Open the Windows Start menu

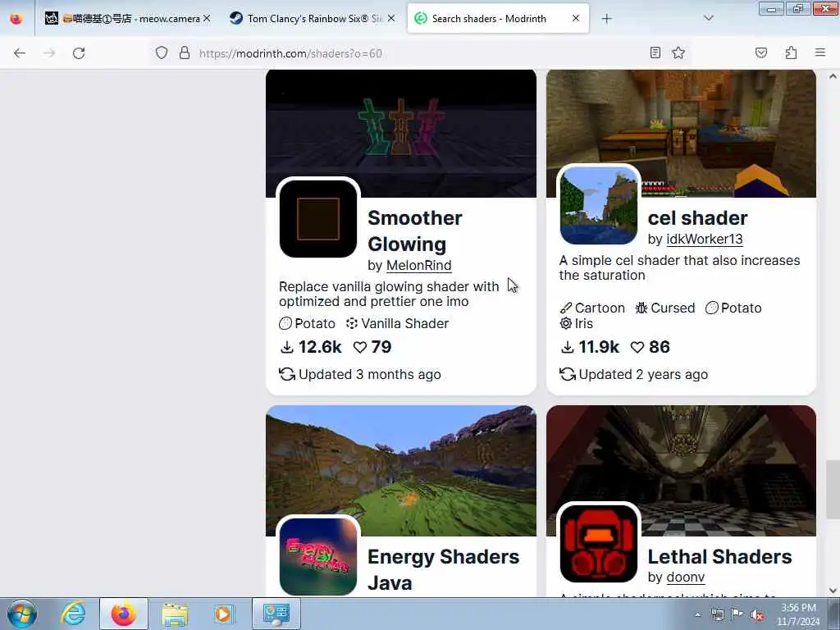pos(21,614)
